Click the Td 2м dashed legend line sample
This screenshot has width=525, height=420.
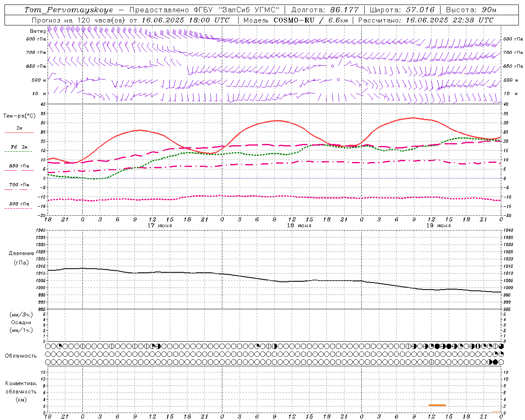pyautogui.click(x=18, y=152)
